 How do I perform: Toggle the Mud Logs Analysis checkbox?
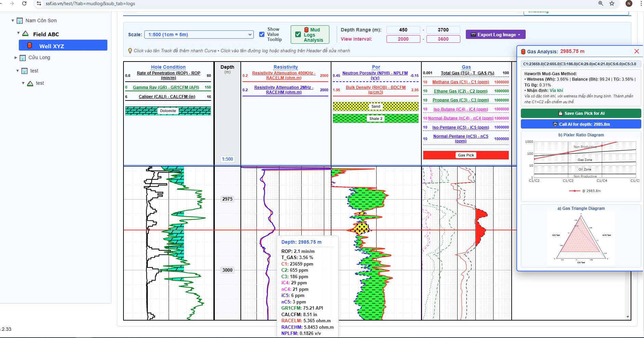(298, 35)
